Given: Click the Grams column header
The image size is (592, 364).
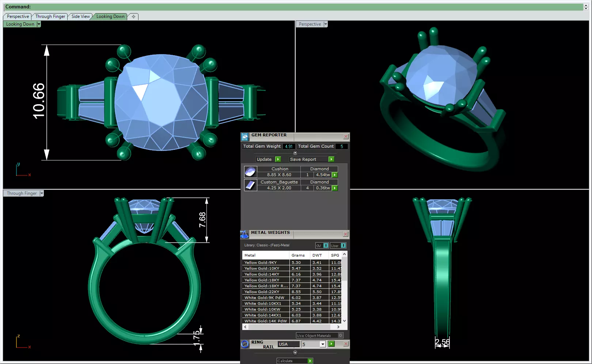Looking at the screenshot, I should [300, 255].
